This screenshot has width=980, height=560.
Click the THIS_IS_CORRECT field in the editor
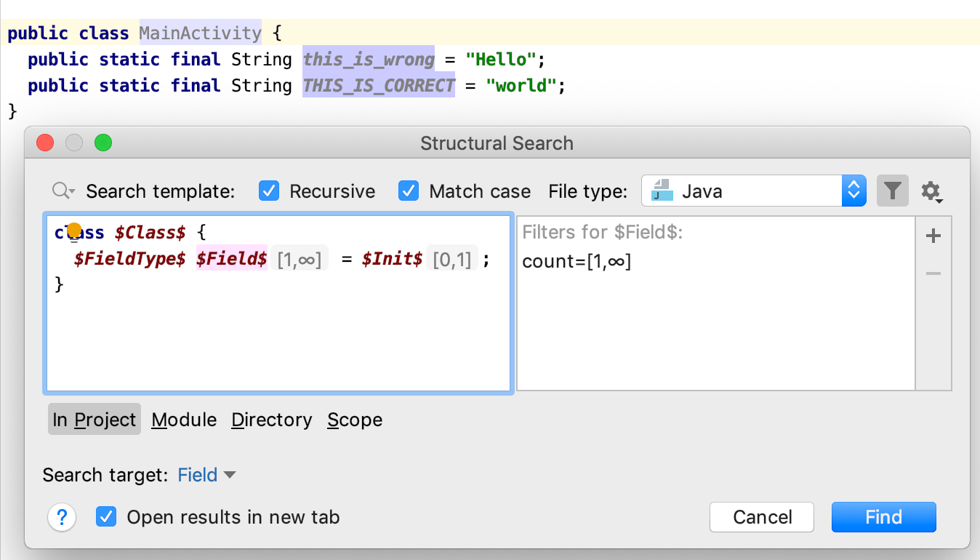(x=379, y=85)
